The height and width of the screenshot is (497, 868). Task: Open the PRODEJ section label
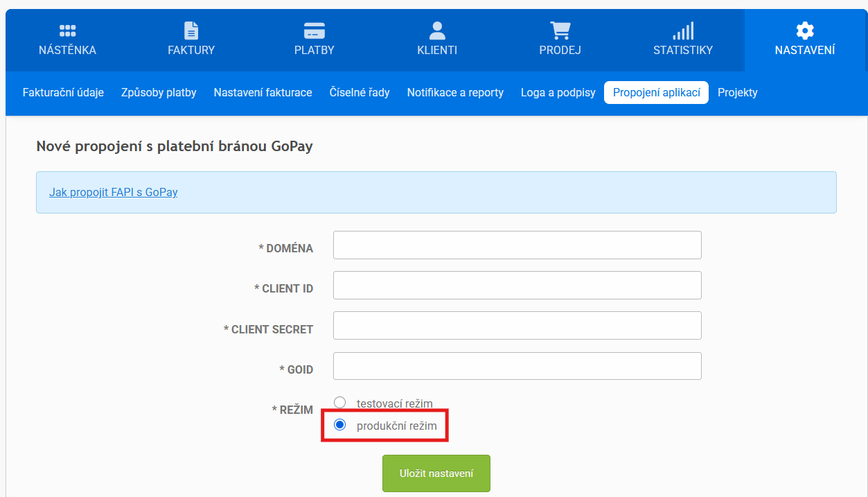click(x=560, y=50)
